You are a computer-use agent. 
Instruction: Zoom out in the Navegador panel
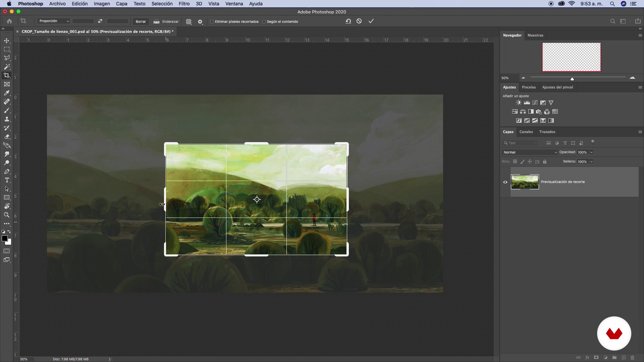tap(523, 78)
